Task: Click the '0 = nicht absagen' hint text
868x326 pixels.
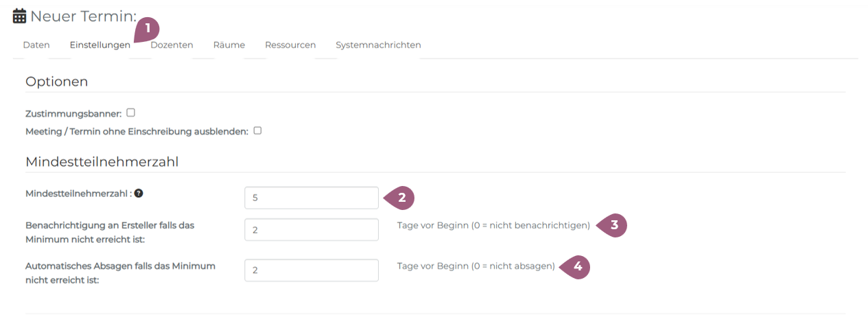Action: tap(476, 266)
